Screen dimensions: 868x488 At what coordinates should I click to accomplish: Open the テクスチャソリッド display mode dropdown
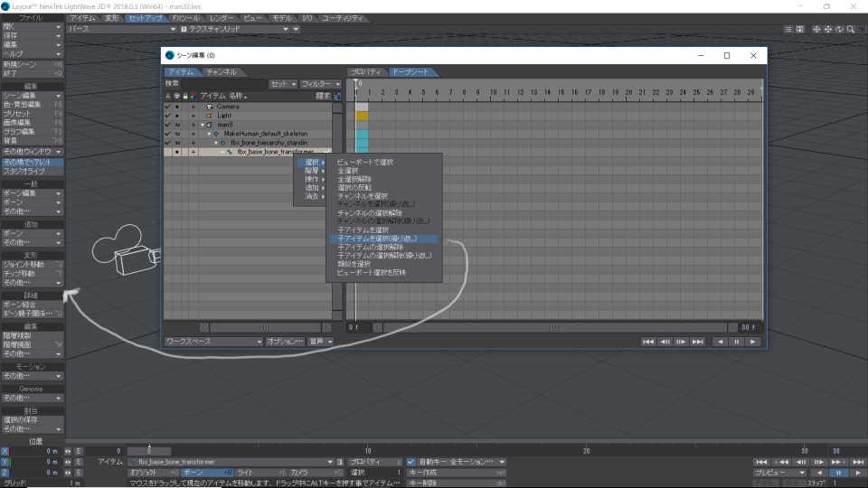235,29
